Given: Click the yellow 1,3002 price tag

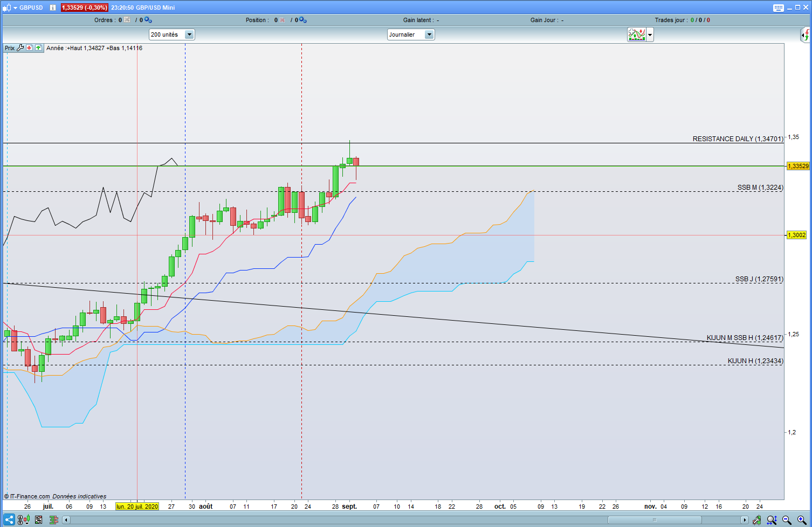Looking at the screenshot, I should coord(797,235).
